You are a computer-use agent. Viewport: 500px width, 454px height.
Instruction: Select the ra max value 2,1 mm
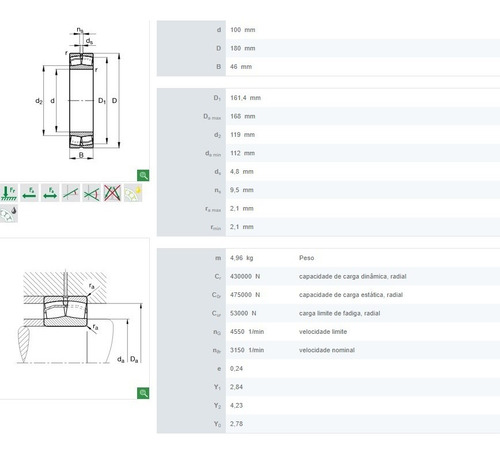pyautogui.click(x=242, y=208)
